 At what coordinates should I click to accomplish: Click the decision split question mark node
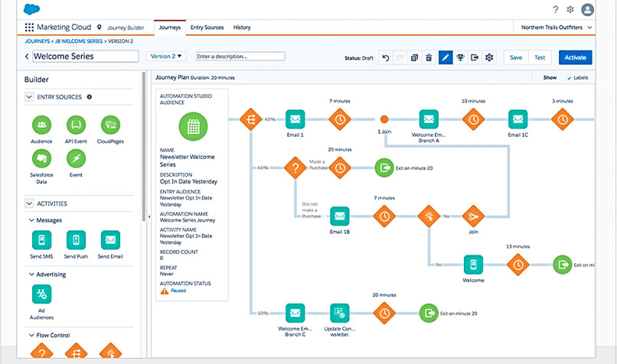pos(295,167)
